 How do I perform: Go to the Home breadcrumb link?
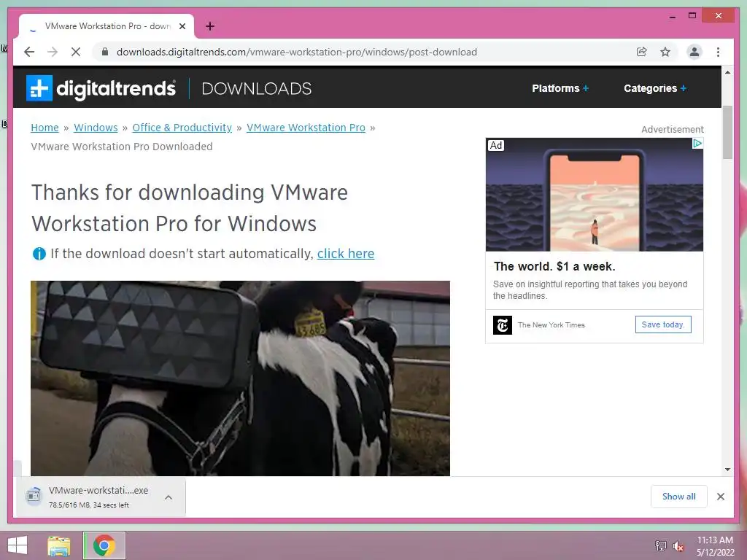[44, 128]
